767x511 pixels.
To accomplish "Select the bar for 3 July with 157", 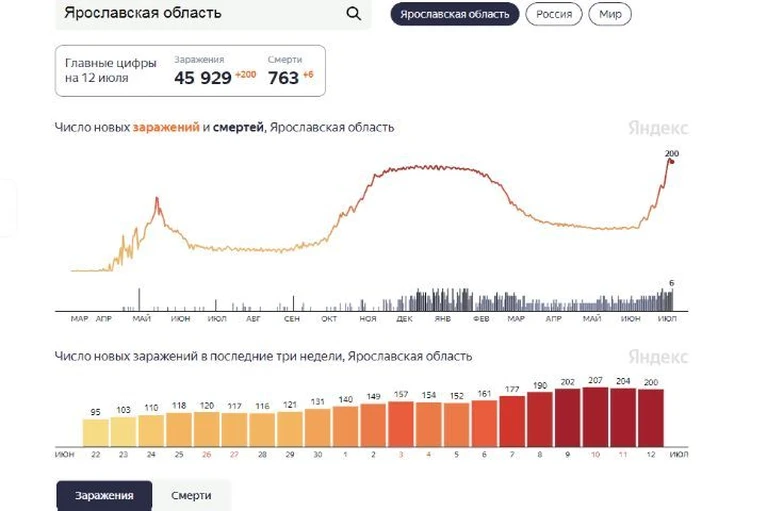I will point(401,424).
